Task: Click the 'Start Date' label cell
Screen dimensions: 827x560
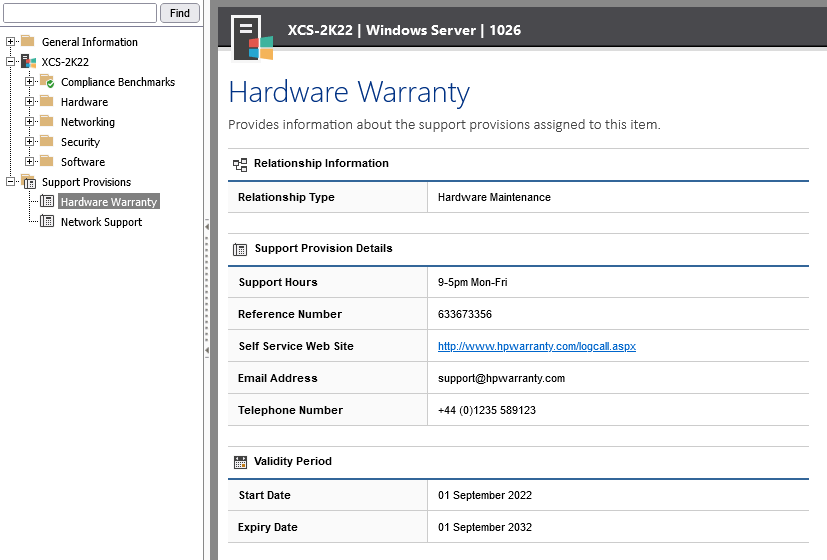Action: click(x=328, y=495)
